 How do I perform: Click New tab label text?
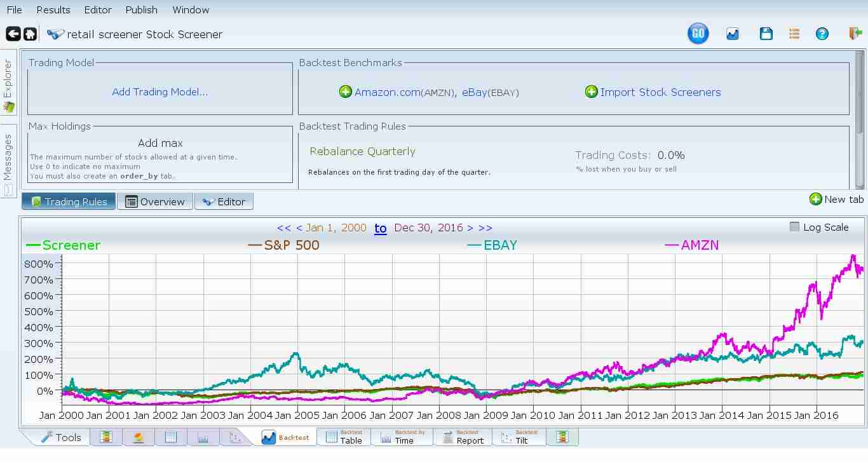(x=844, y=200)
